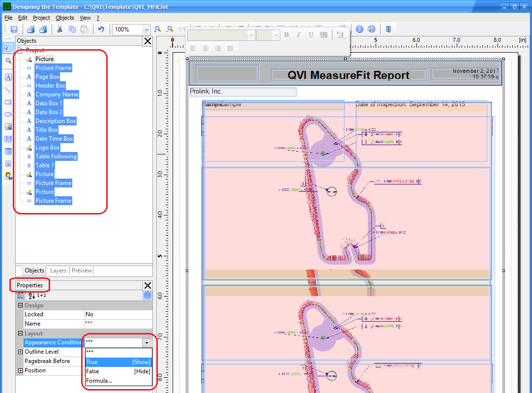Viewport: 532px width, 393px height.
Task: Switch to the Layers tab
Action: [x=58, y=271]
